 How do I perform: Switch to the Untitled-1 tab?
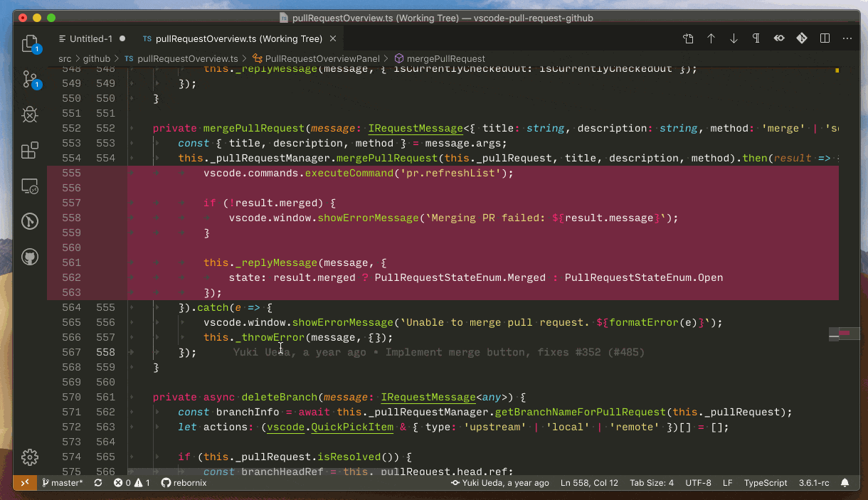pyautogui.click(x=90, y=38)
